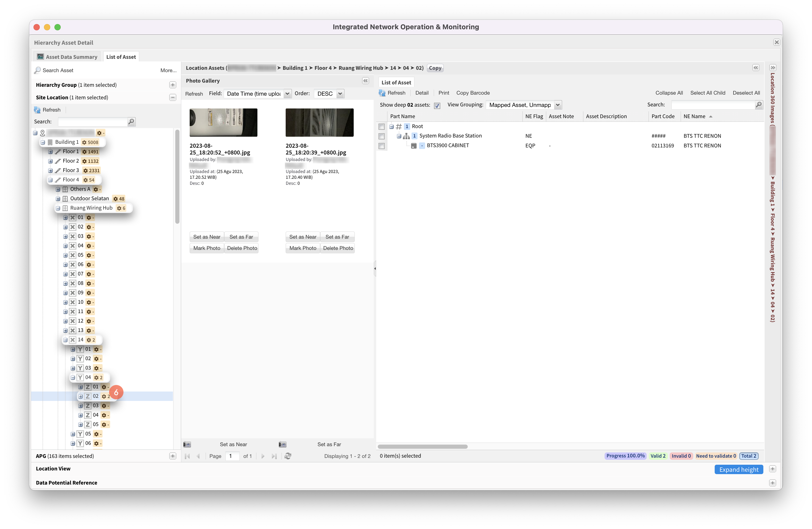Click the asset list Search input field

coord(713,105)
